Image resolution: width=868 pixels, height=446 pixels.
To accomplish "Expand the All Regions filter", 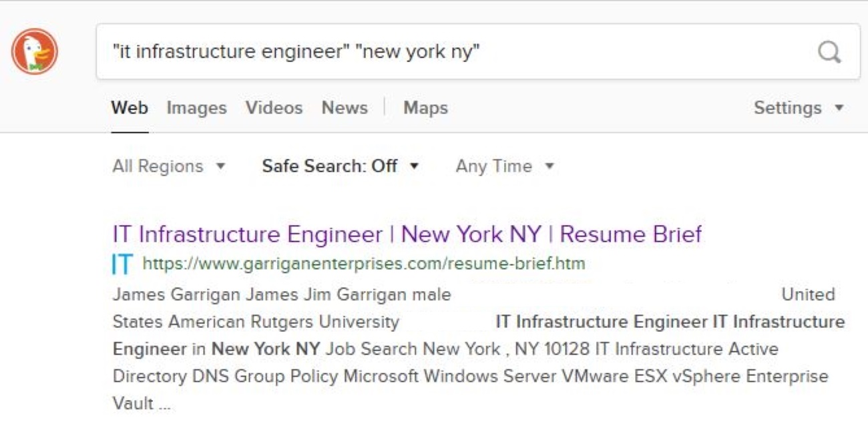I will click(158, 166).
